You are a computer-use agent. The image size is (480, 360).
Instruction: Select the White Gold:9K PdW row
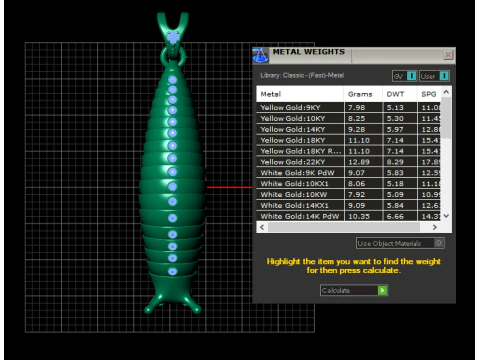click(x=349, y=173)
